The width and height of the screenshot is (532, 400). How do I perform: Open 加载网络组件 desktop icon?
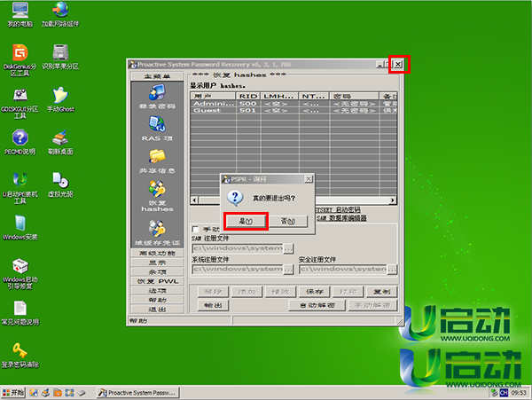(x=60, y=15)
